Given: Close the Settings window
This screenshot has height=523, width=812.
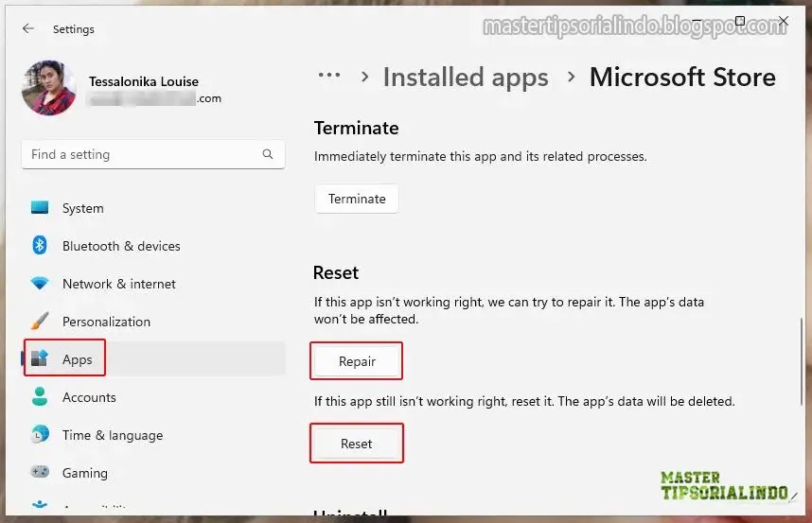Looking at the screenshot, I should [x=784, y=21].
